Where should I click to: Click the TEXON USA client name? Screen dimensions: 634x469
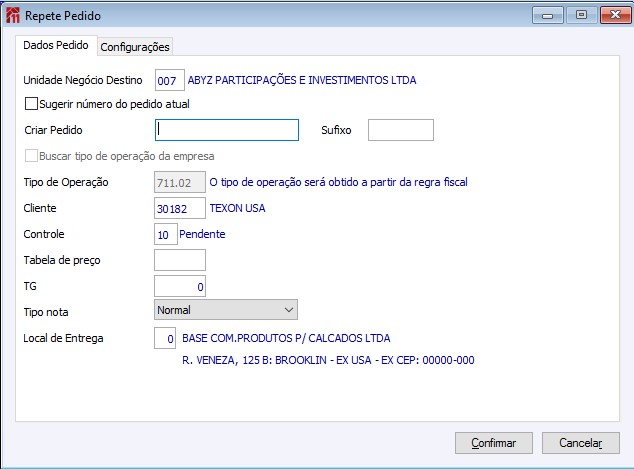tap(237, 208)
